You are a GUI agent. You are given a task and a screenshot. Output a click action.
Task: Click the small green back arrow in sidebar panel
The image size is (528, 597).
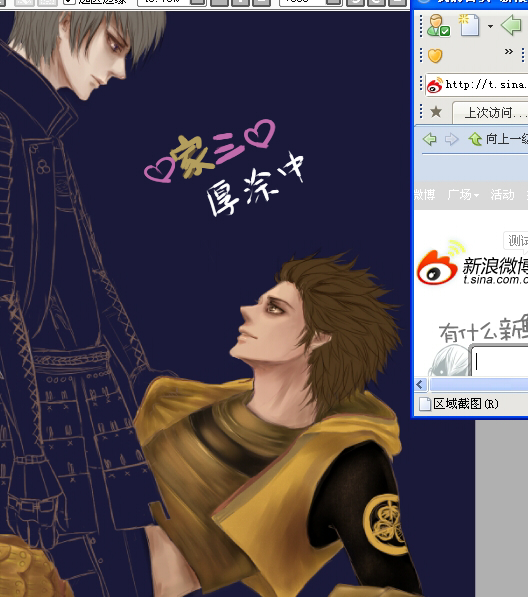(430, 139)
